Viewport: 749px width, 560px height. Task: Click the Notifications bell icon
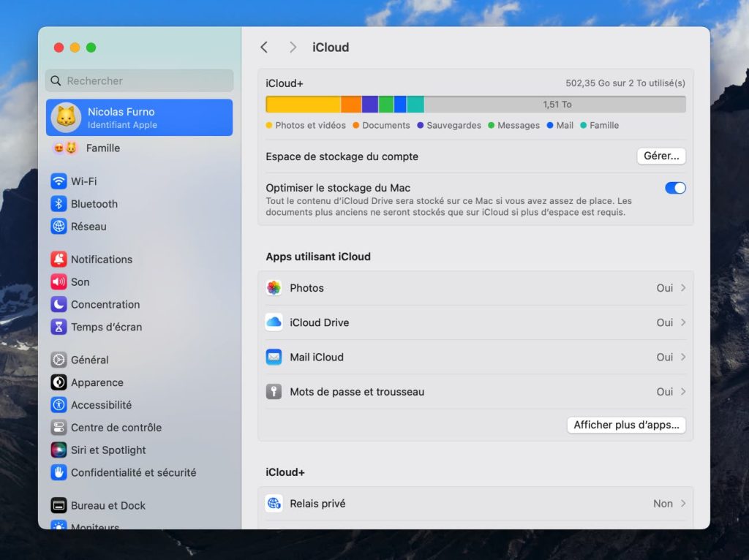pyautogui.click(x=59, y=260)
